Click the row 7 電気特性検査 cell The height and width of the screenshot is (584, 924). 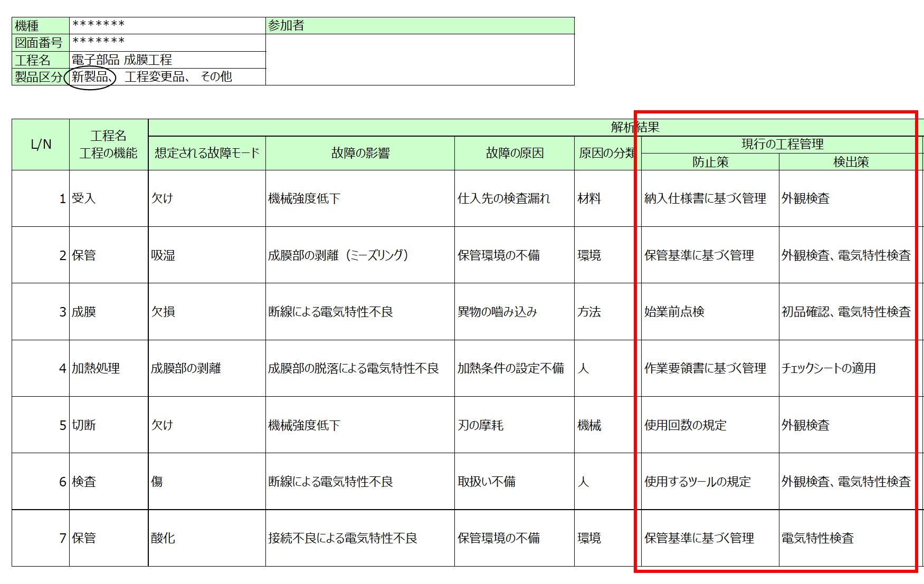[x=851, y=538]
